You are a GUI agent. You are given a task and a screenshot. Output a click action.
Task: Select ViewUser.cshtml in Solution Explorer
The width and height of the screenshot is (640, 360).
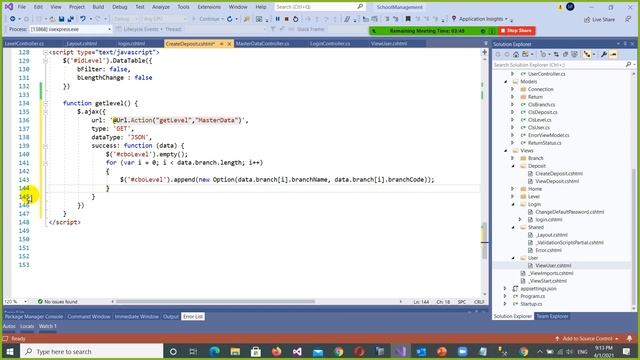(x=553, y=266)
